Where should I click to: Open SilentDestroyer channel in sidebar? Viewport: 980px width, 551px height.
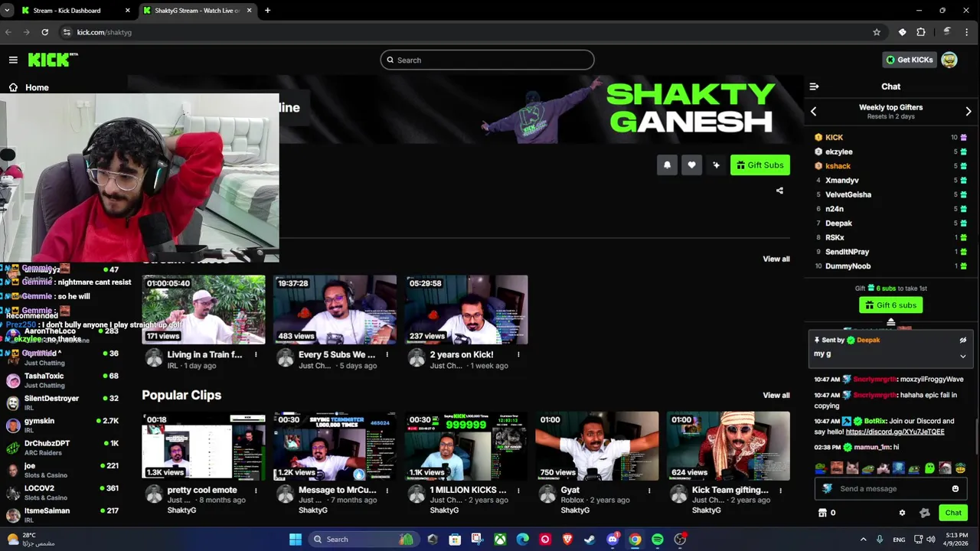point(64,403)
